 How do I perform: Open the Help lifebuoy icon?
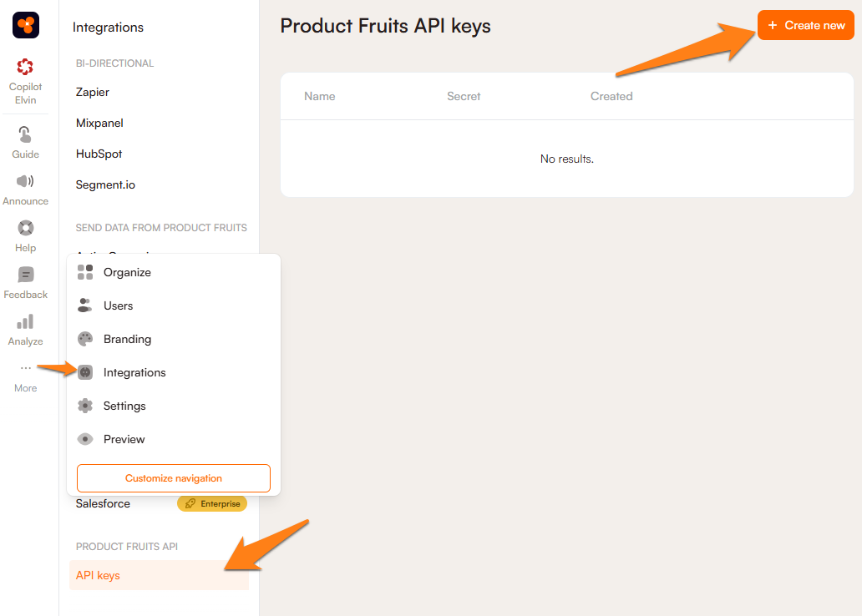[x=25, y=229]
